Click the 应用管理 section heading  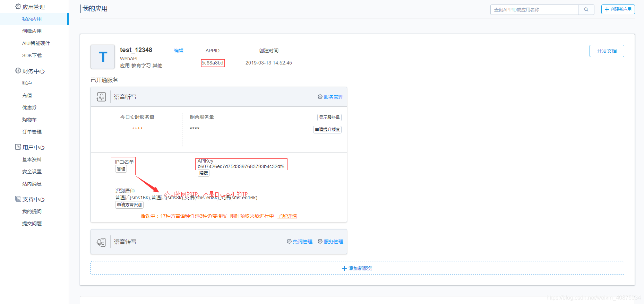[x=34, y=7]
